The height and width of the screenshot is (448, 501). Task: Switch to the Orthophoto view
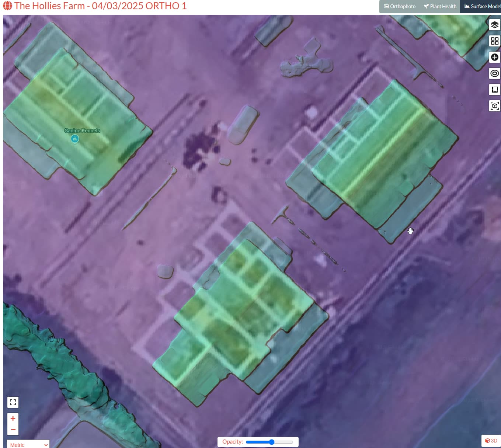tap(399, 6)
